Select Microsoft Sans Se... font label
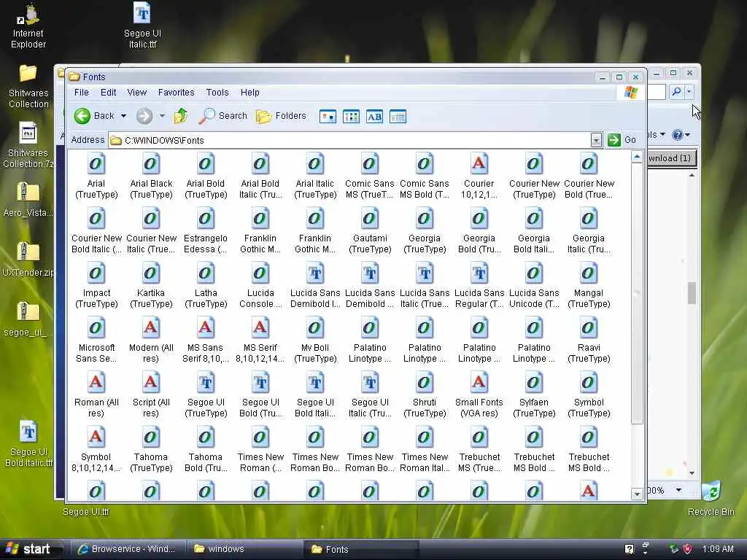The image size is (747, 560). pyautogui.click(x=96, y=353)
